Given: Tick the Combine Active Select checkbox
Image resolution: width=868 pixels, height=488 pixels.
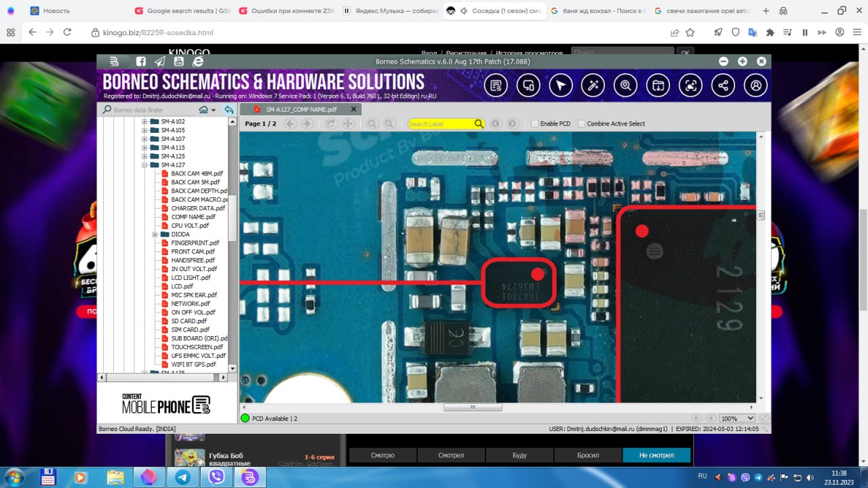Looking at the screenshot, I should coord(581,124).
